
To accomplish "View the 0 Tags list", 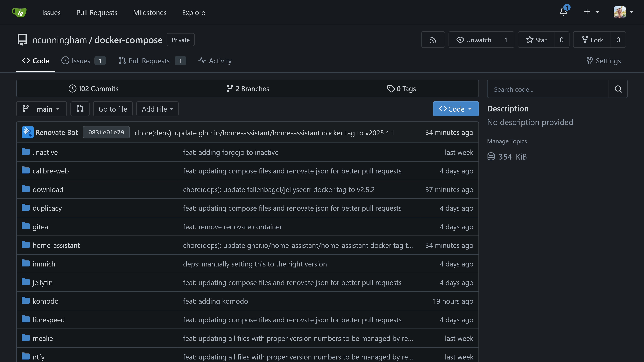I will 401,88.
